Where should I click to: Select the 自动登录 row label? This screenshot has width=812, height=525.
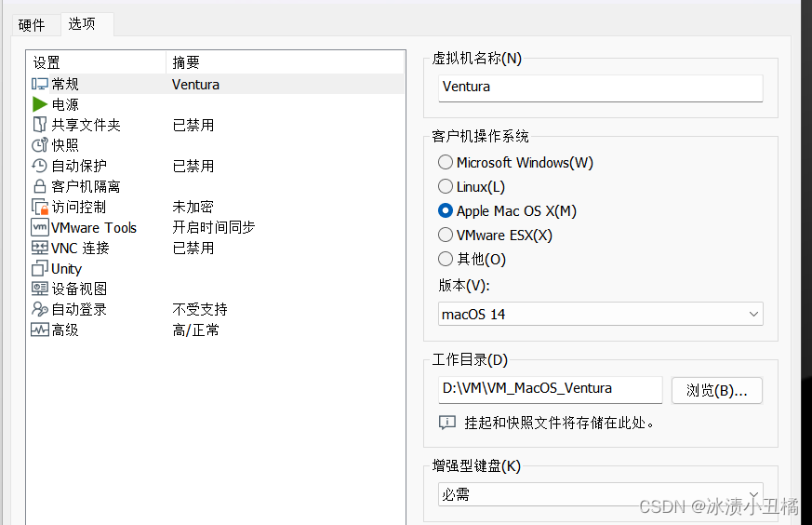[79, 309]
